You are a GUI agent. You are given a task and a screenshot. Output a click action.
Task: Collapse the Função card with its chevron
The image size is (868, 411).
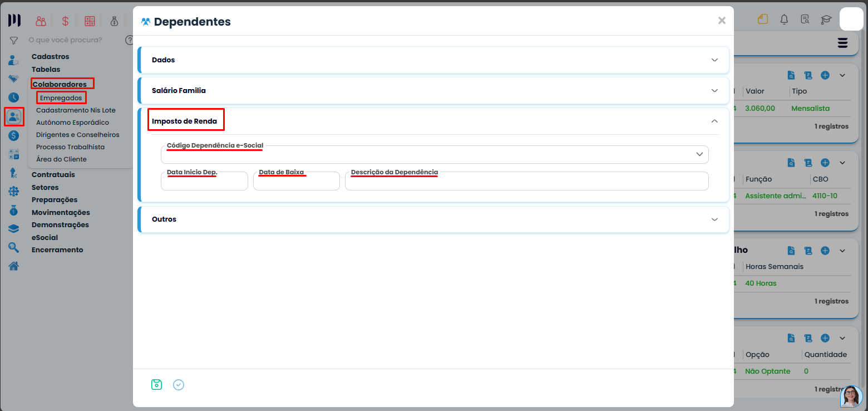pyautogui.click(x=842, y=163)
